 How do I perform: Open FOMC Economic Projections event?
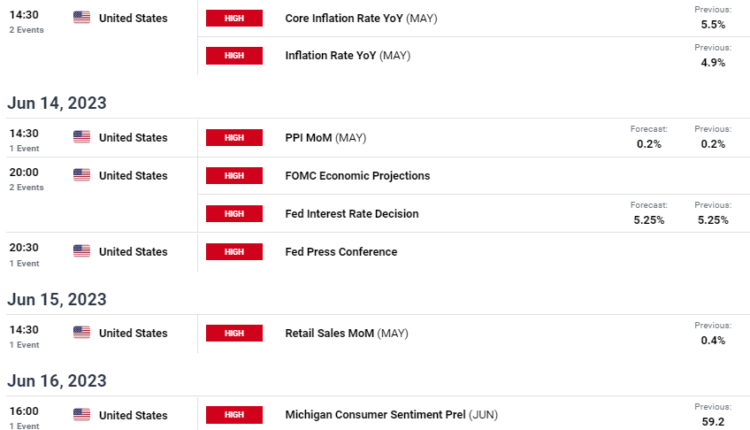click(357, 176)
